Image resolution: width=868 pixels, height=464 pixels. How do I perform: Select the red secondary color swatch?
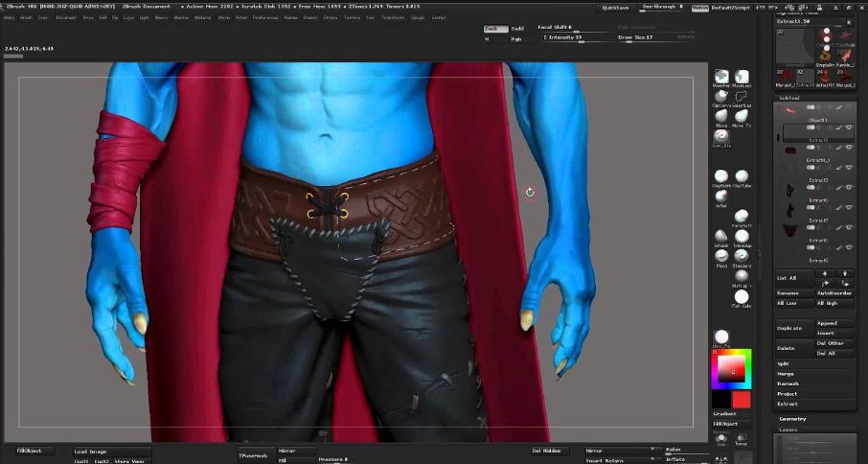742,399
